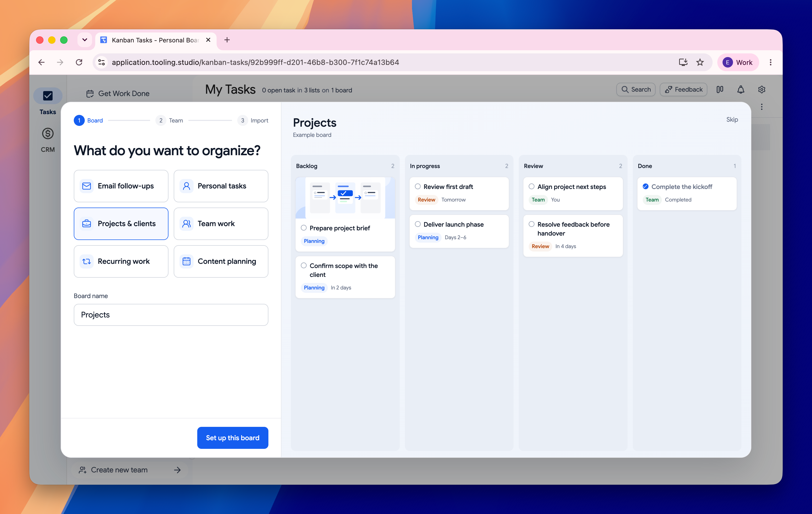Open a new browser tab
This screenshot has height=514, width=812.
(x=227, y=40)
